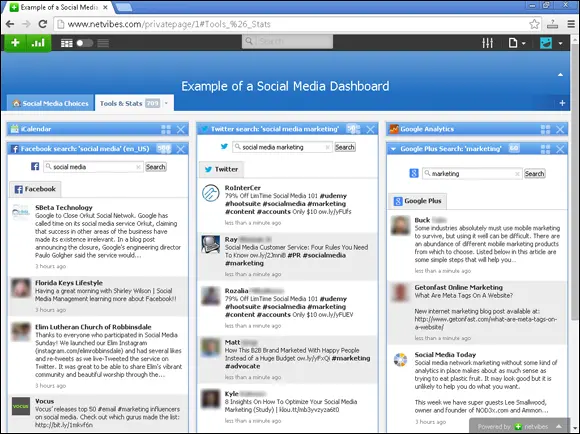
Task: Select the Facebook results tab
Action: [x=35, y=189]
